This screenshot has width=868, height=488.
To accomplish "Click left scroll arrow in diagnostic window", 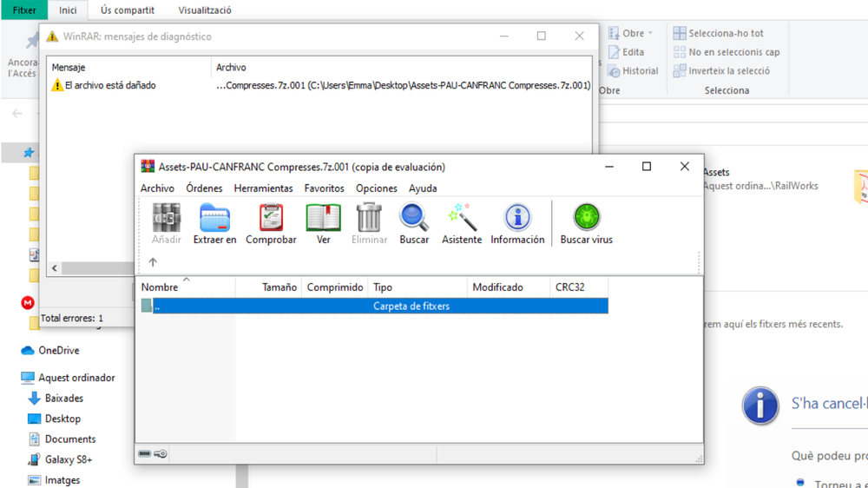I will [x=54, y=268].
